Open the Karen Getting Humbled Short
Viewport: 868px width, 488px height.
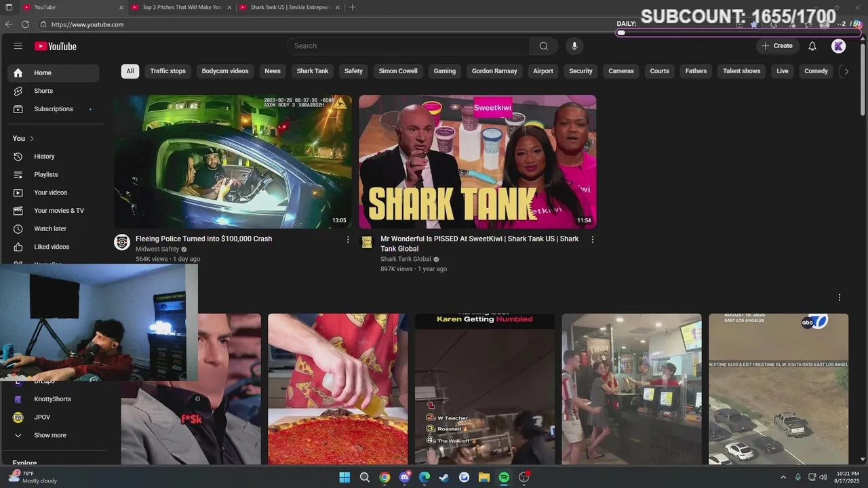pos(485,389)
